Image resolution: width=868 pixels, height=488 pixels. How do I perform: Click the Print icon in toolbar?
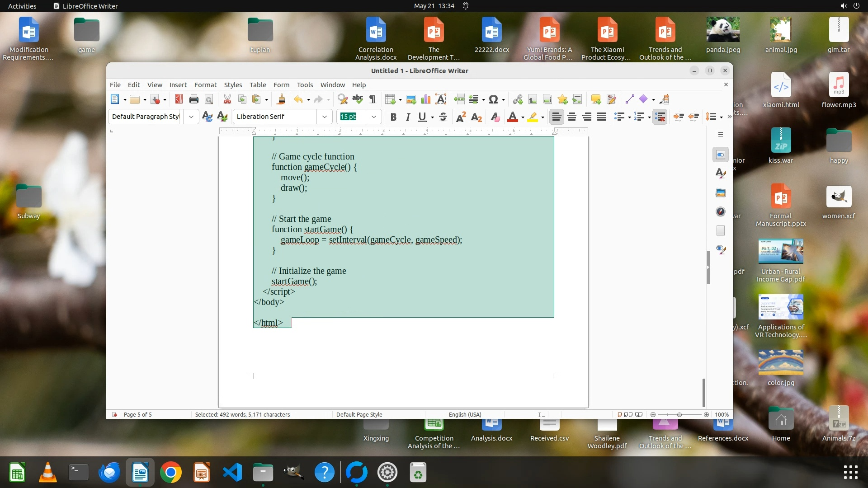pyautogui.click(x=194, y=99)
